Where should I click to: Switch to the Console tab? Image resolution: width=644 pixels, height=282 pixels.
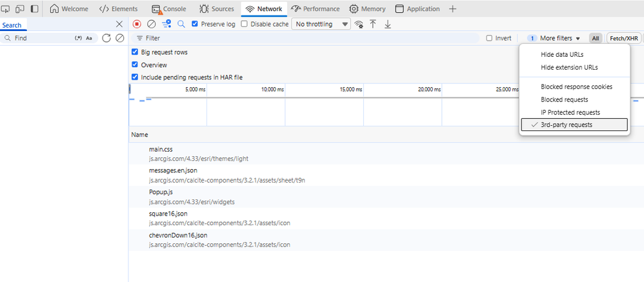pos(169,9)
